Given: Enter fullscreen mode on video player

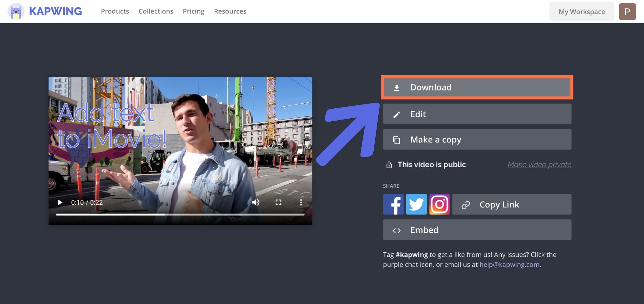Looking at the screenshot, I should 278,202.
